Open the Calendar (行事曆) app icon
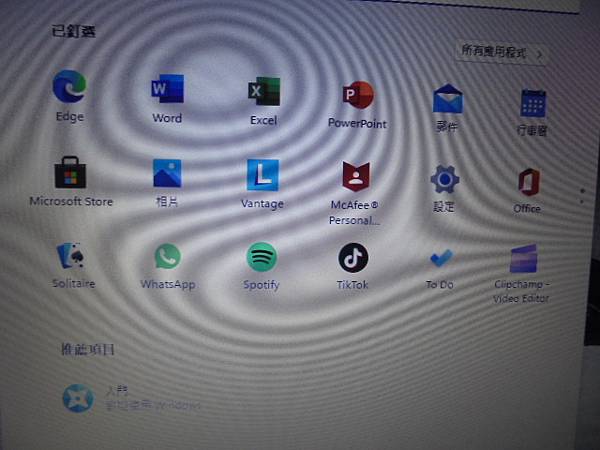600x450 pixels. click(533, 103)
